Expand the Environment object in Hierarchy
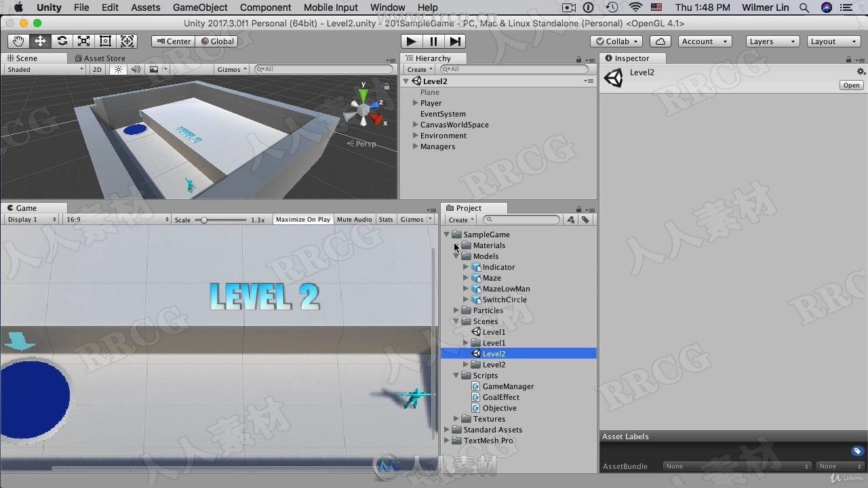Screen dimensions: 868x488 point(415,136)
